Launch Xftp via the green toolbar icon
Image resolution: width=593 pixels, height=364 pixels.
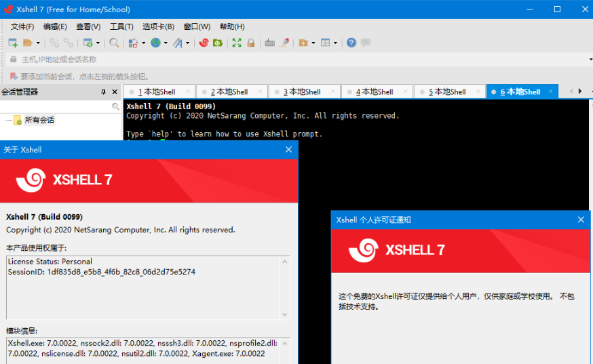(x=218, y=43)
